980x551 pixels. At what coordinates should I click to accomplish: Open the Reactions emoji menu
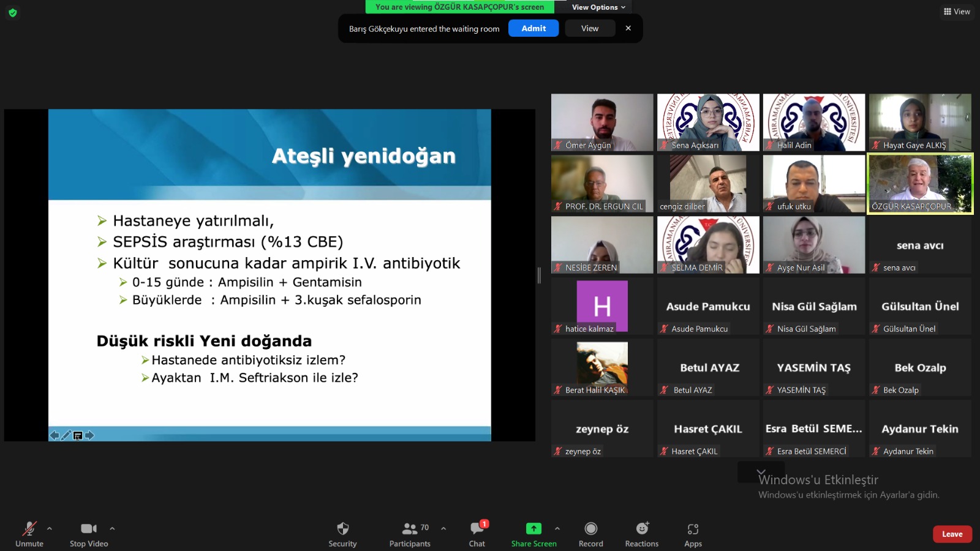pyautogui.click(x=641, y=529)
